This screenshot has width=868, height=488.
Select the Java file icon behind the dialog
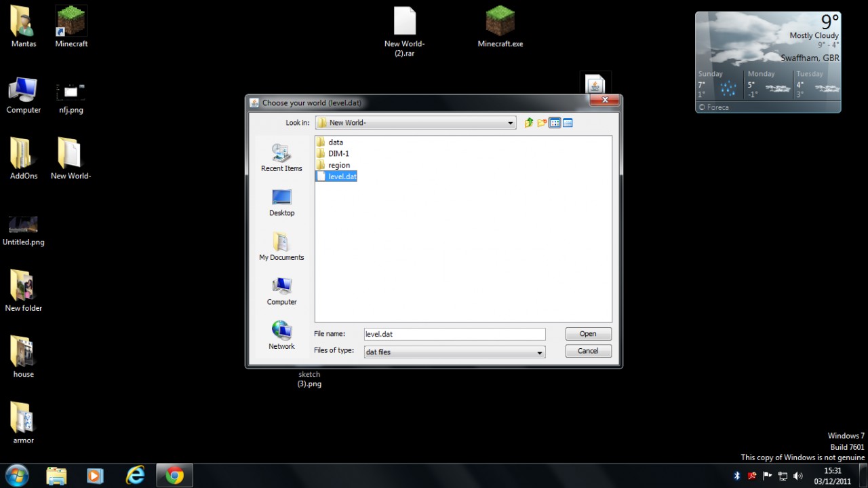[595, 83]
